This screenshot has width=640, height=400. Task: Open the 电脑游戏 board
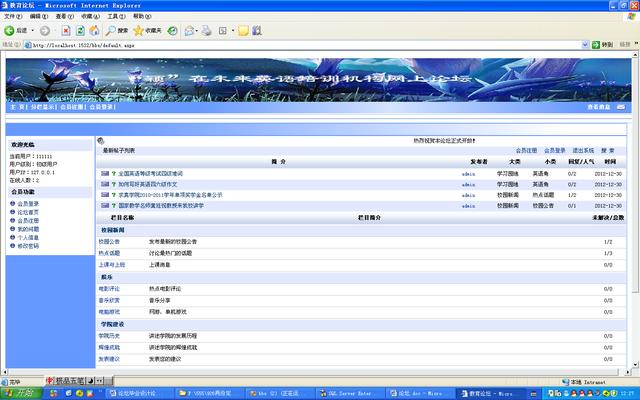coord(109,312)
